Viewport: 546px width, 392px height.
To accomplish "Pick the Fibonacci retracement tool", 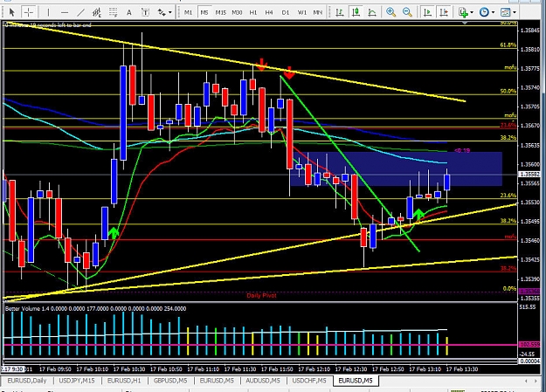I will click(x=113, y=12).
